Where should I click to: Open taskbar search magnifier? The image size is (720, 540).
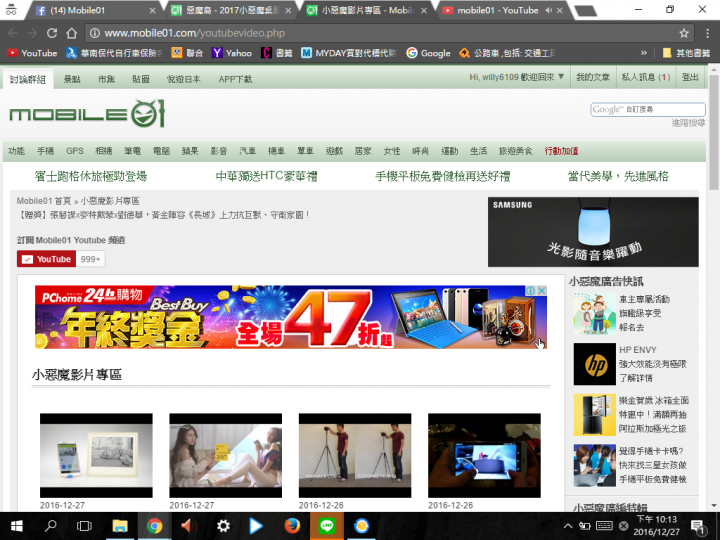50,526
